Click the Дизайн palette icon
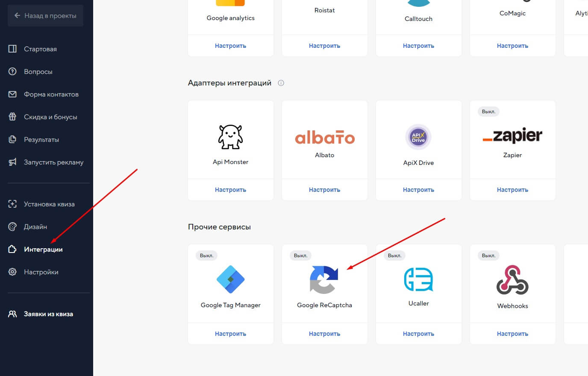Image resolution: width=588 pixels, height=376 pixels. click(12, 226)
